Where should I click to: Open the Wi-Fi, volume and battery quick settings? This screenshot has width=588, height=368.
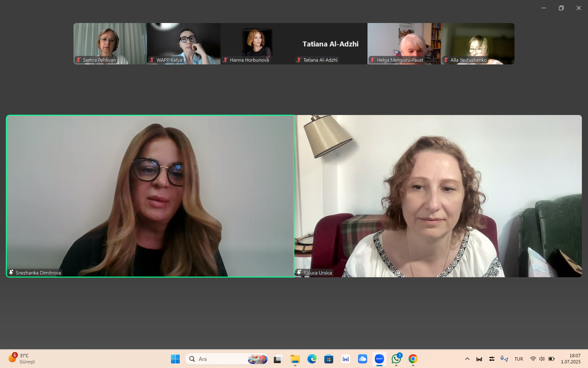[x=542, y=359]
